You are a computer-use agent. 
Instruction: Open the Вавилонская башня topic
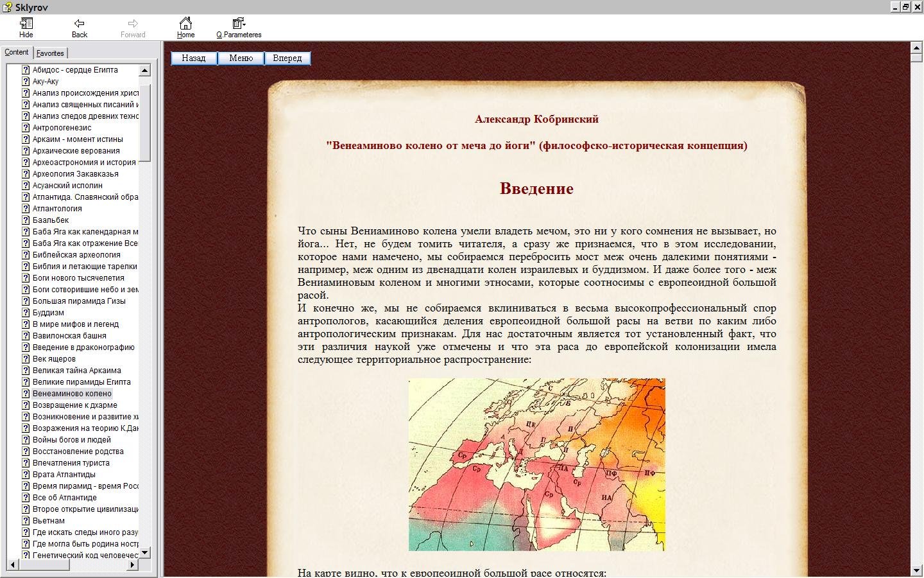coord(69,336)
